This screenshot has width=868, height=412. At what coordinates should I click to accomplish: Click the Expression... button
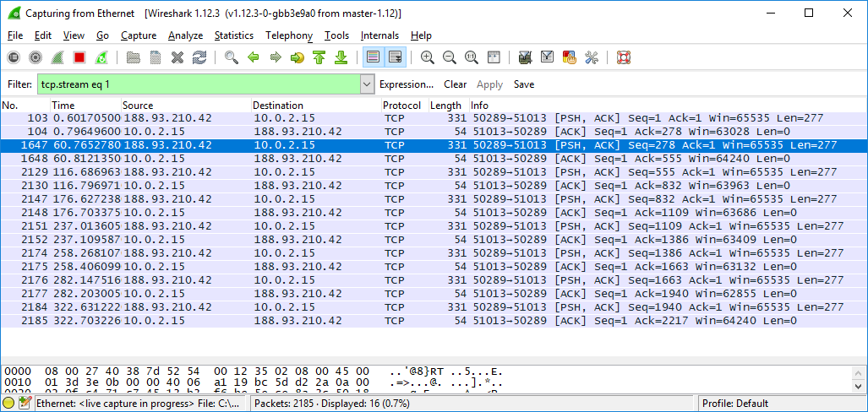coord(407,84)
